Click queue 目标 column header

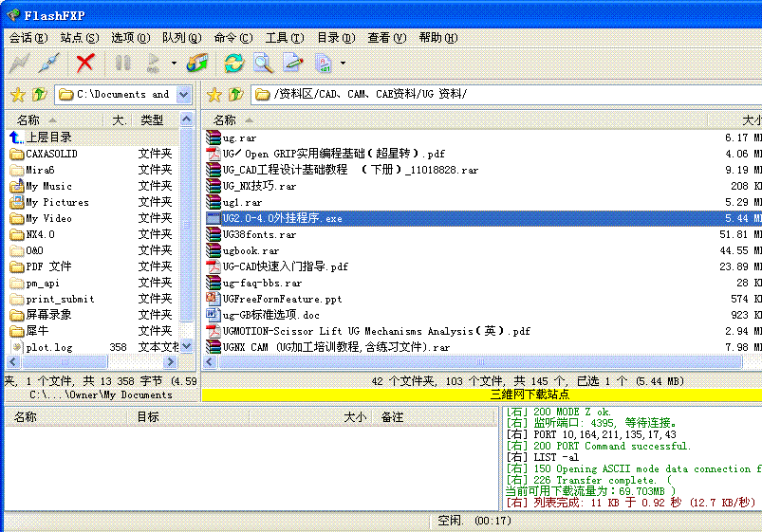[188, 417]
